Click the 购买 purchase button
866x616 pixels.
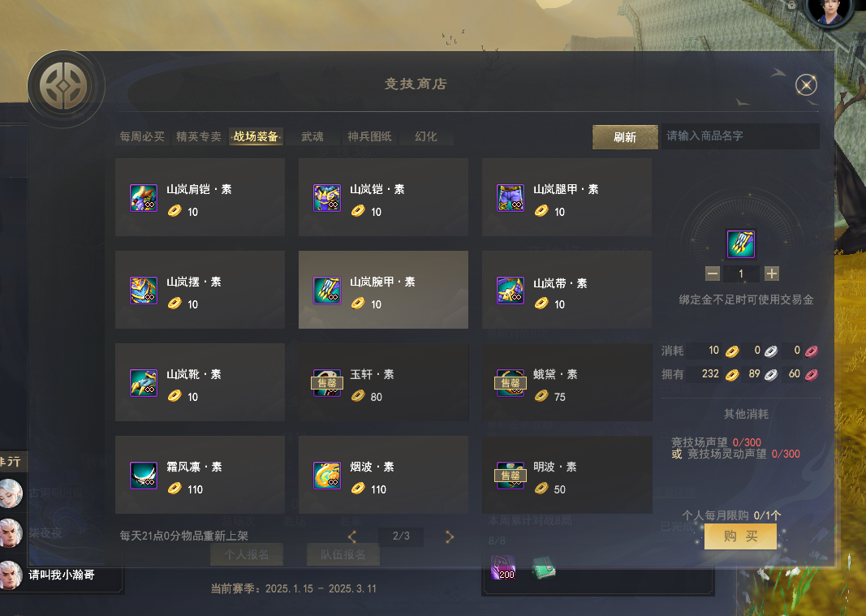[741, 536]
